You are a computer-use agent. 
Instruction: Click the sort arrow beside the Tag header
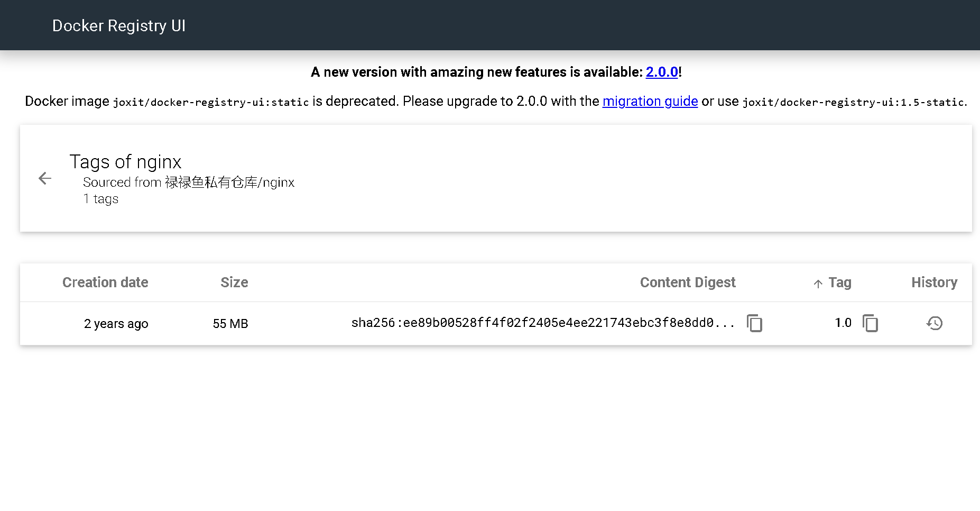click(818, 284)
